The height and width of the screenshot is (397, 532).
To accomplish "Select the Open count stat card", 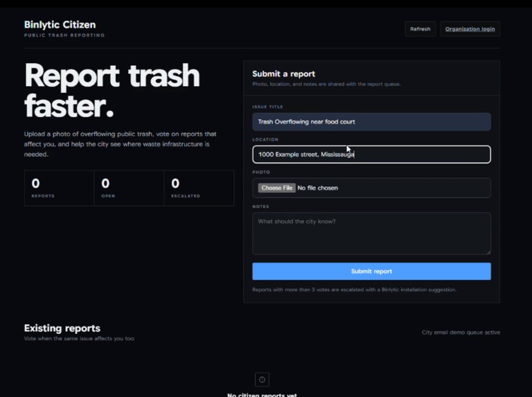I will click(129, 188).
